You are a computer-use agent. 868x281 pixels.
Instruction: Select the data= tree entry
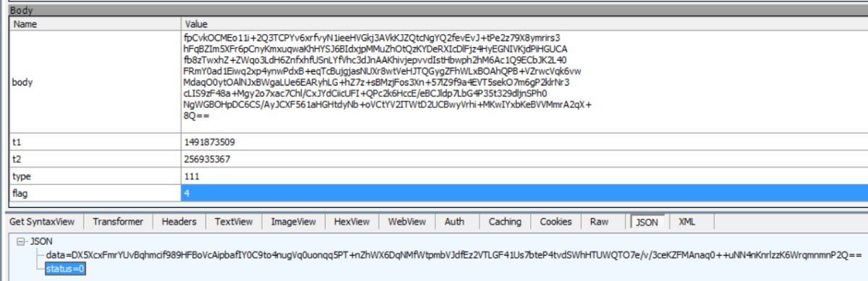pyautogui.click(x=454, y=256)
